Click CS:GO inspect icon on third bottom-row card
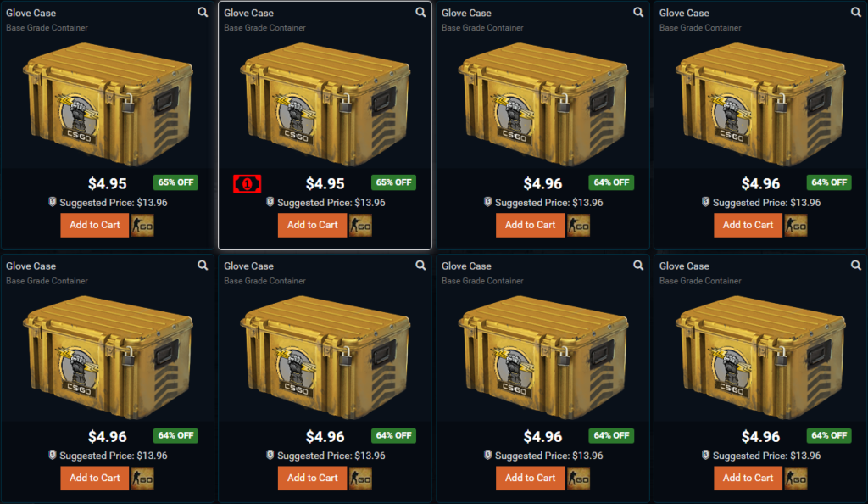The width and height of the screenshot is (868, 504). coord(578,479)
